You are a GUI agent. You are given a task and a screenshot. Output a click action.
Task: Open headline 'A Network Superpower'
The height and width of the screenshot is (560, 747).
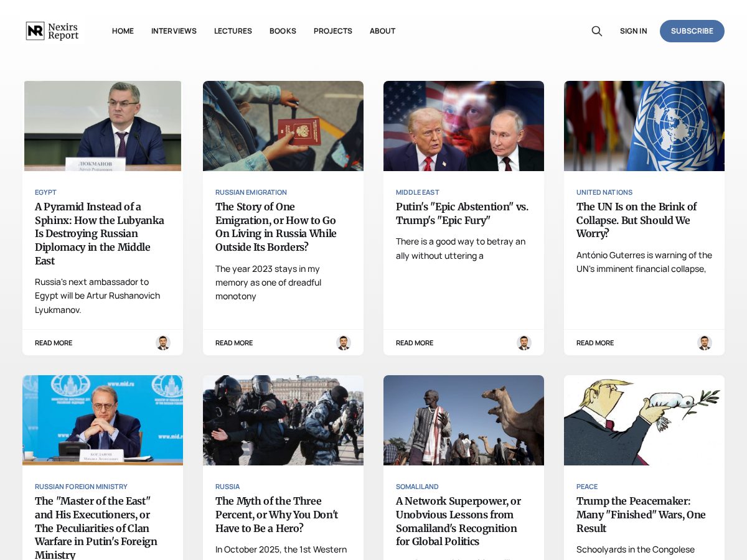[458, 521]
